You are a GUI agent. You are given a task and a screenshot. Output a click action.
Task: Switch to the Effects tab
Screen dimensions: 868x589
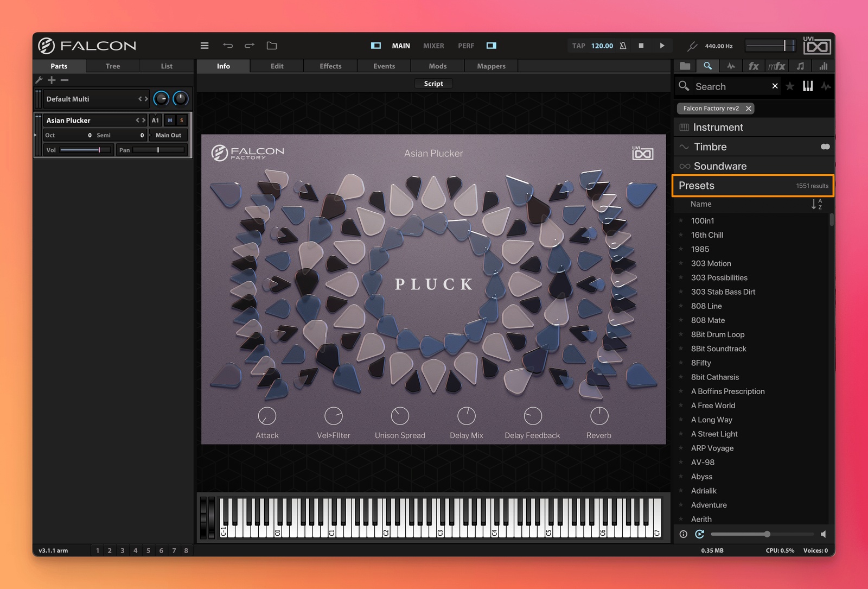330,66
